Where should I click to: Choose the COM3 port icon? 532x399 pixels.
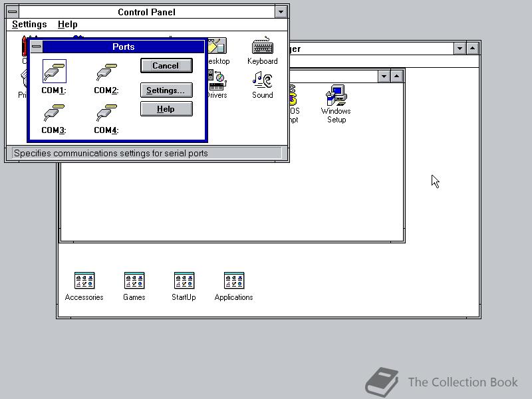click(x=54, y=112)
